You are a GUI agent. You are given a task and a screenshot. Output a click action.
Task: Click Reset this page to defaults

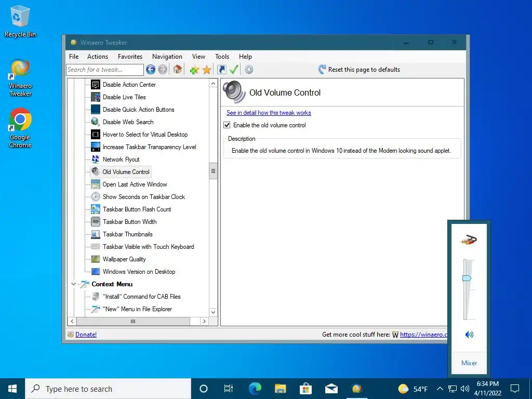359,70
